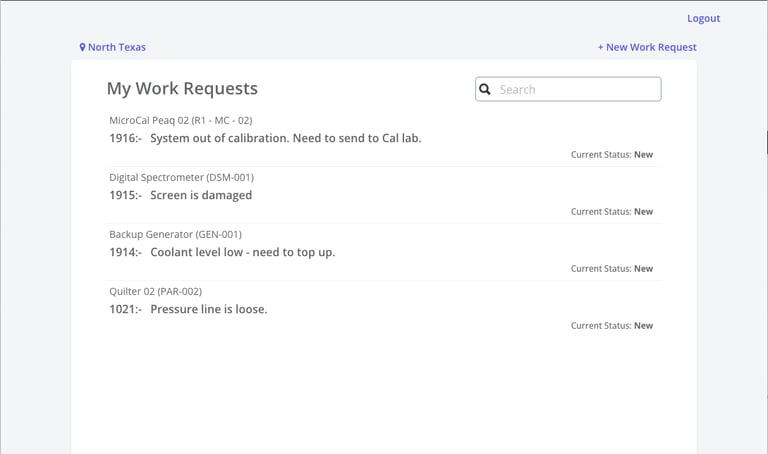Click Current Status New for request 1021
Screen dimensions: 768x454
(612, 326)
